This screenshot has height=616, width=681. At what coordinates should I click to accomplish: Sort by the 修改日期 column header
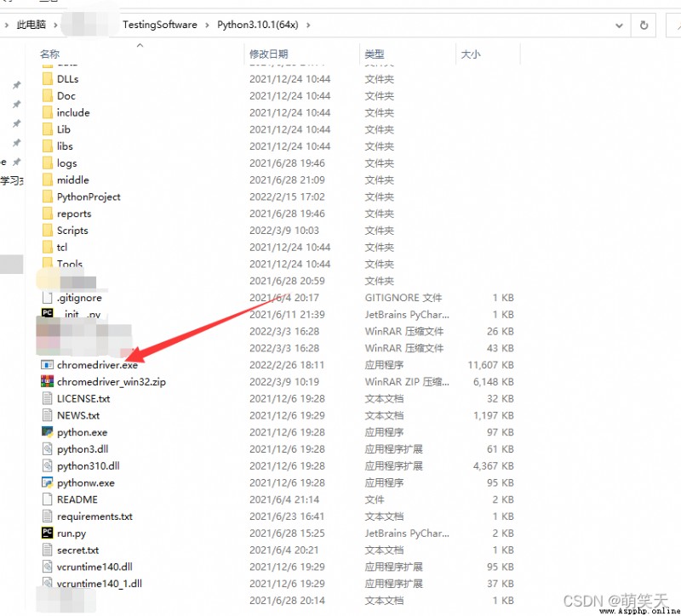pyautogui.click(x=269, y=54)
